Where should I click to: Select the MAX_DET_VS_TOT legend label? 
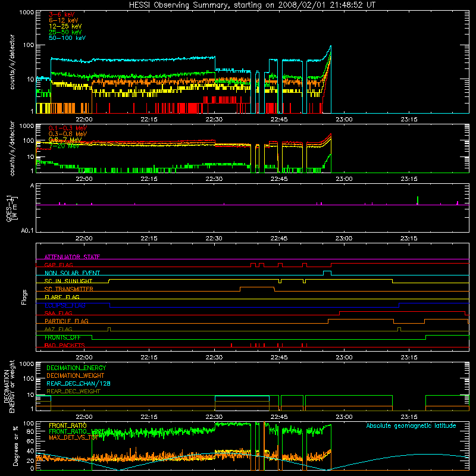(x=73, y=437)
